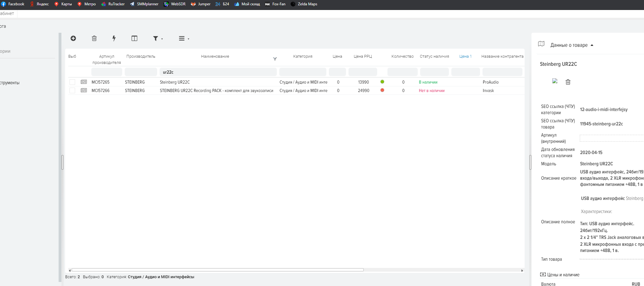Delete the product image via trash icon
Image resolution: width=644 pixels, height=286 pixels.
(568, 82)
